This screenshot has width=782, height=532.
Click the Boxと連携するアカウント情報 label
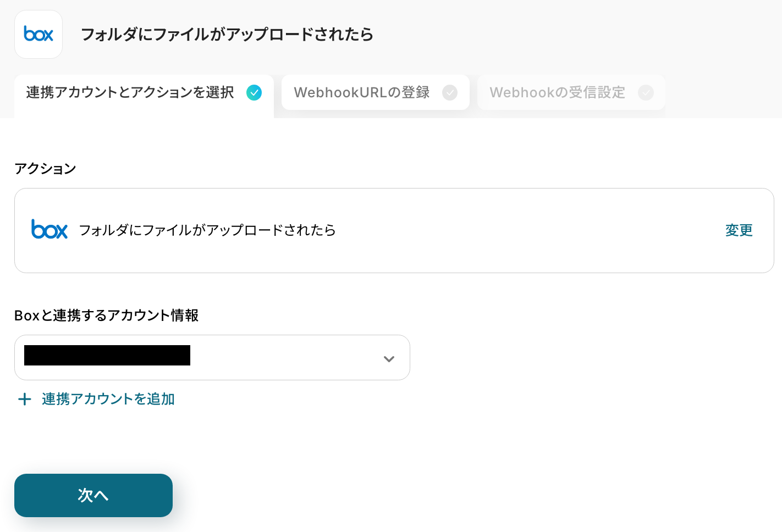(x=106, y=315)
